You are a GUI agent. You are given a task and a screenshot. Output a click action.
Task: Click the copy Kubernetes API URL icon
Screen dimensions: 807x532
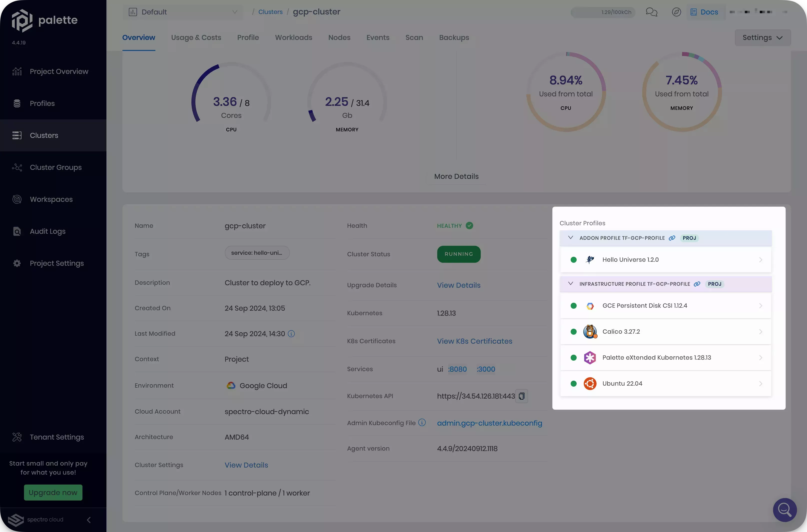coord(522,396)
